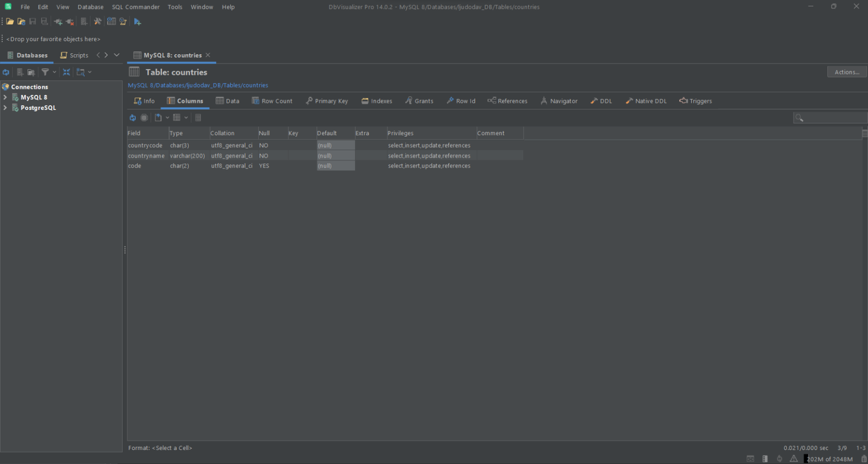Open the tab list chevron beside Scripts

pyautogui.click(x=116, y=55)
